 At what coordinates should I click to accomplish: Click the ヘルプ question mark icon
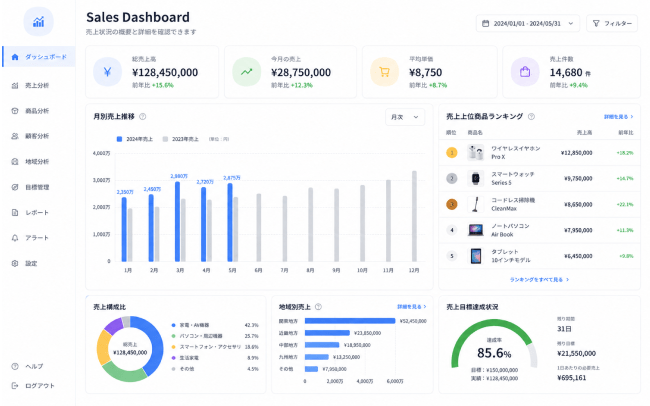pyautogui.click(x=15, y=366)
